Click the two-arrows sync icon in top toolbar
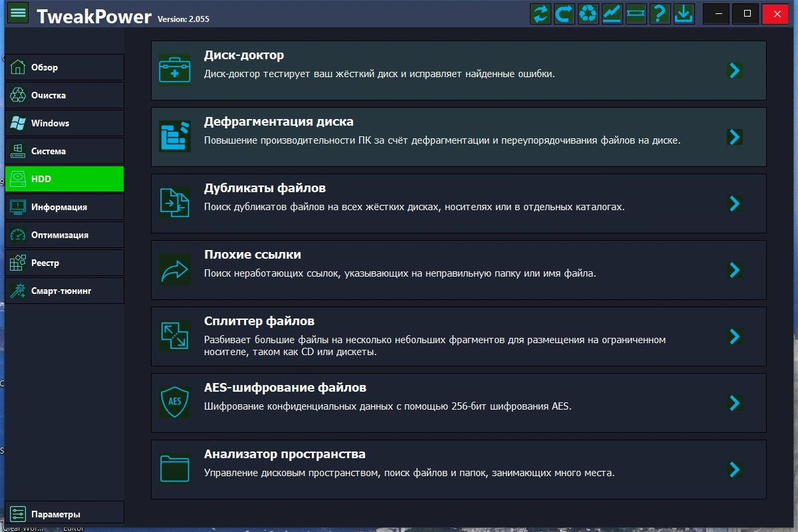This screenshot has height=532, width=798. 541,14
